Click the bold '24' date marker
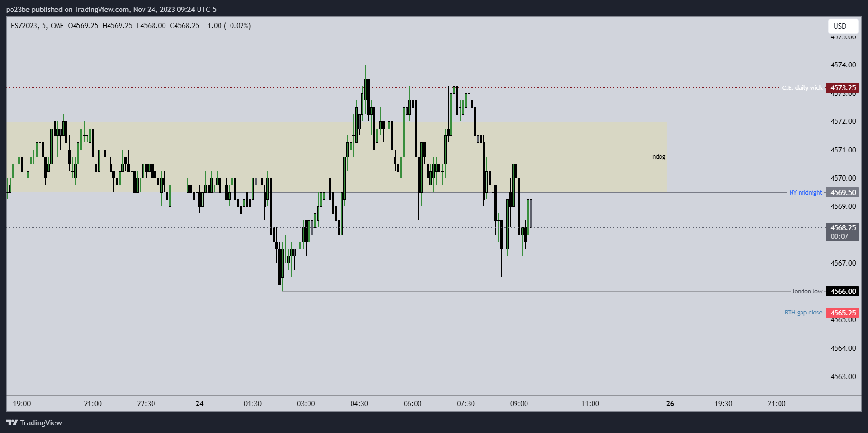The image size is (868, 433). pyautogui.click(x=199, y=404)
